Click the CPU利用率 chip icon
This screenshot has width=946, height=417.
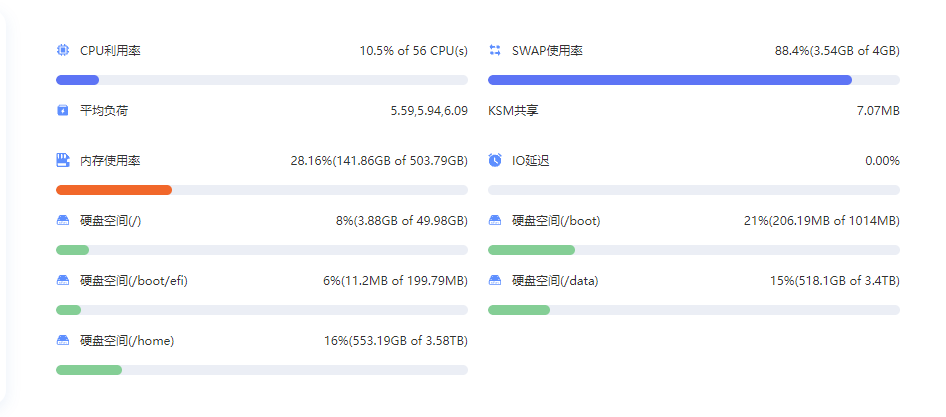pos(63,50)
